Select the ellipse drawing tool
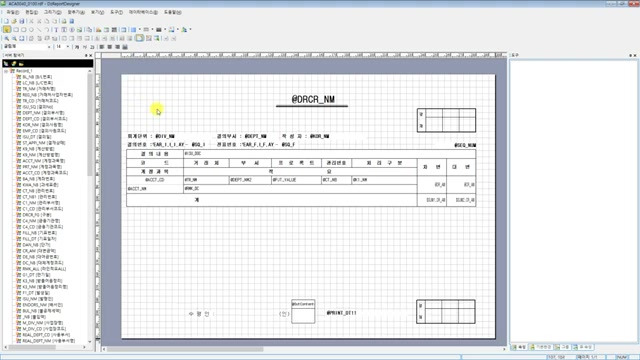The width and height of the screenshot is (640, 360). [x=31, y=29]
